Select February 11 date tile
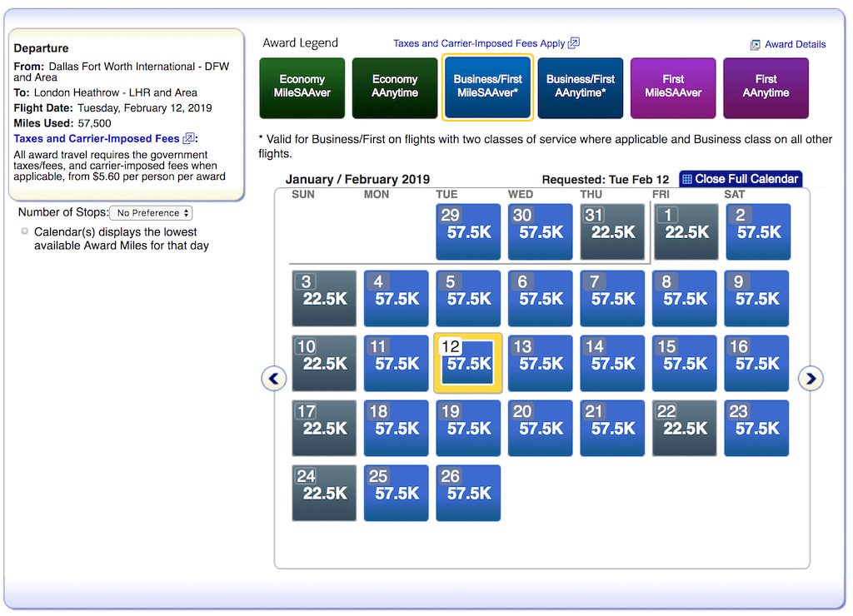Screen dimensions: 853x616 (396, 363)
